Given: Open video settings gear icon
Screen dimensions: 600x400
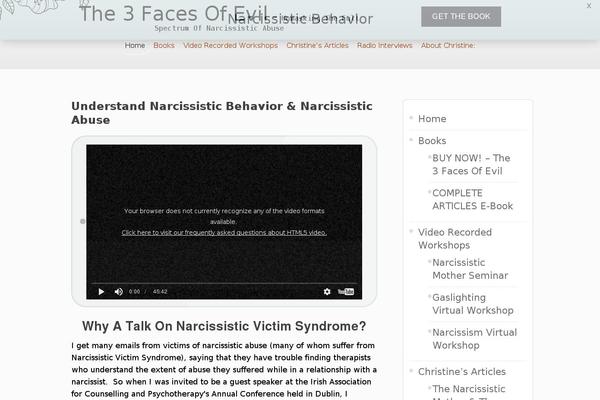Looking at the screenshot, I should (x=327, y=292).
